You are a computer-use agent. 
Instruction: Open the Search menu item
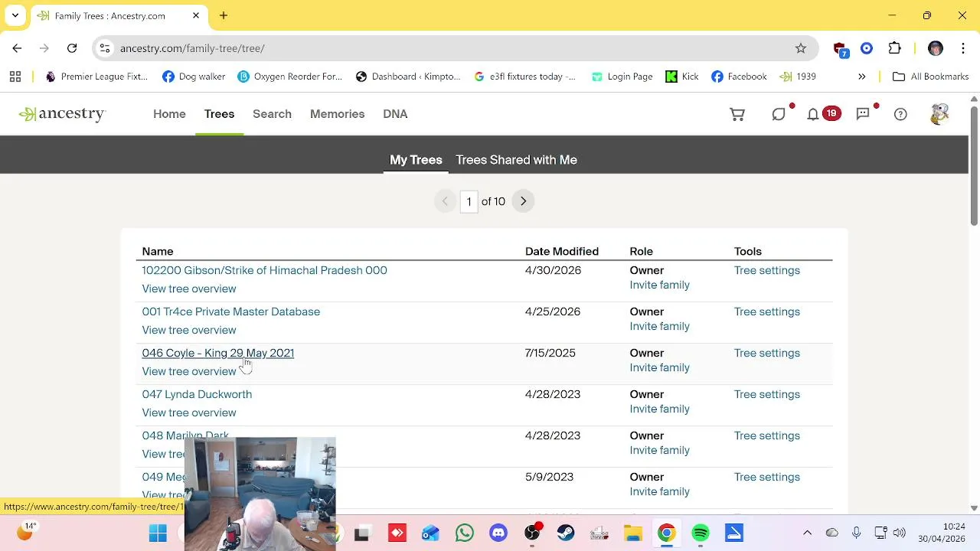(272, 114)
